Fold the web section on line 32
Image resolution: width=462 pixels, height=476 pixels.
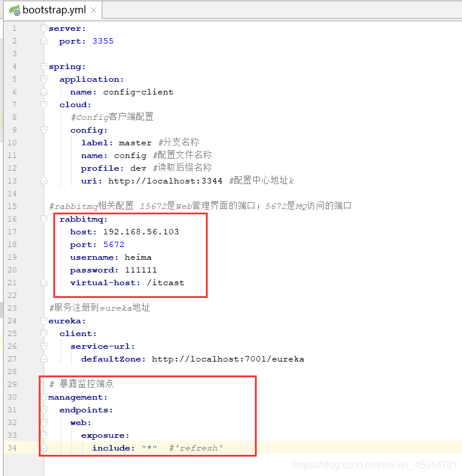pos(44,423)
